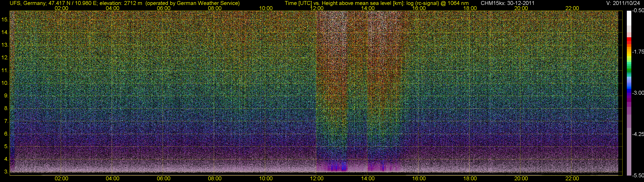Click the white top of the color scale
The height and width of the screenshot is (182, 644).
pos(629,18)
